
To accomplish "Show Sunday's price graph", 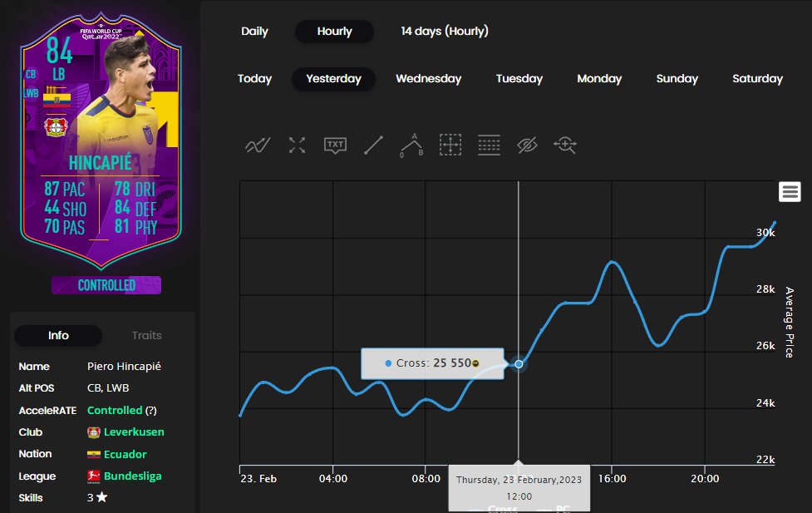I will tap(677, 79).
